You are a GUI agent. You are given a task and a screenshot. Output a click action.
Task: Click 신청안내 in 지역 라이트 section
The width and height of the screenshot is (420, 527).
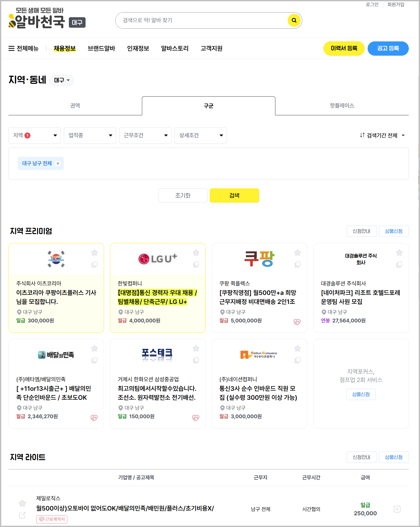click(x=361, y=457)
